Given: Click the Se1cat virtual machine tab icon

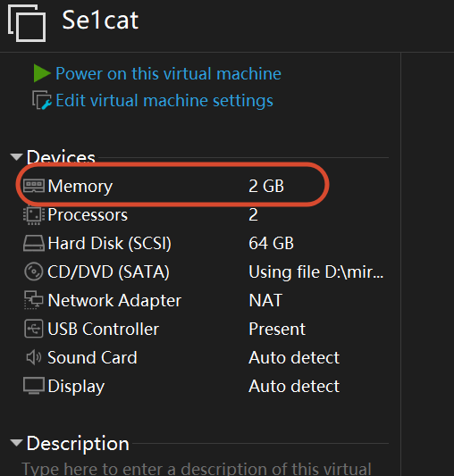Looking at the screenshot, I should coord(27,23).
